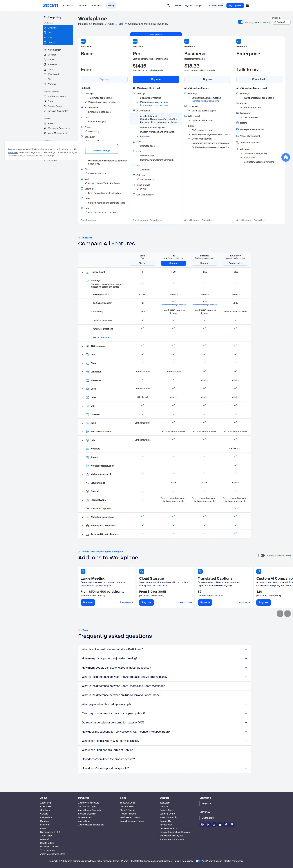
Task: Select the Pricing nav item
Action: point(111,5)
